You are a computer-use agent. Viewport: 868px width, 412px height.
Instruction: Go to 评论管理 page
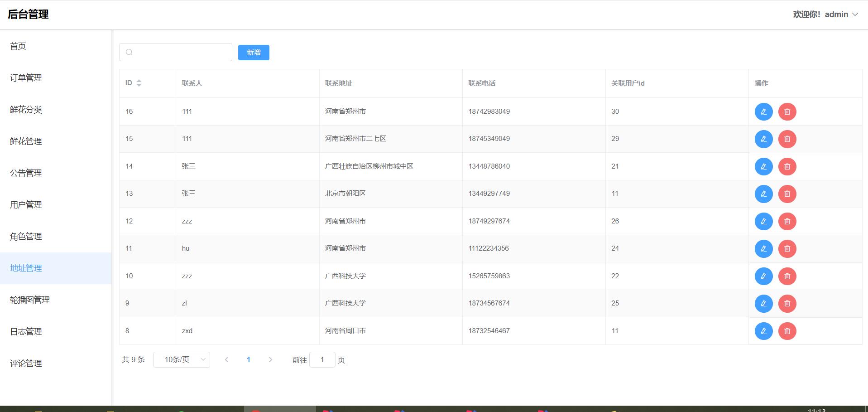coord(56,364)
